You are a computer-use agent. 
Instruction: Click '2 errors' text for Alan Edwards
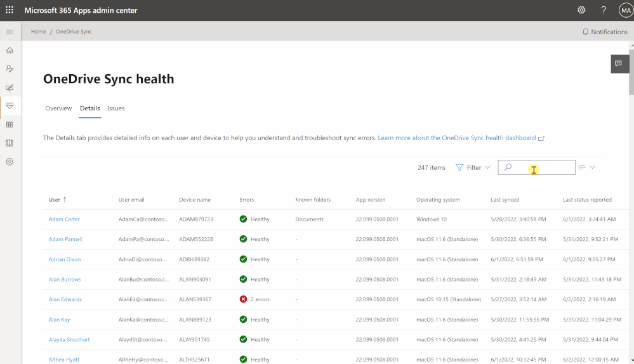click(260, 299)
